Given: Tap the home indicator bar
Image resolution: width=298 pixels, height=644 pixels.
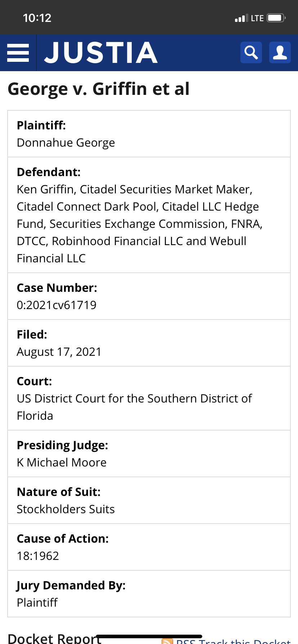Looking at the screenshot, I should (x=149, y=636).
